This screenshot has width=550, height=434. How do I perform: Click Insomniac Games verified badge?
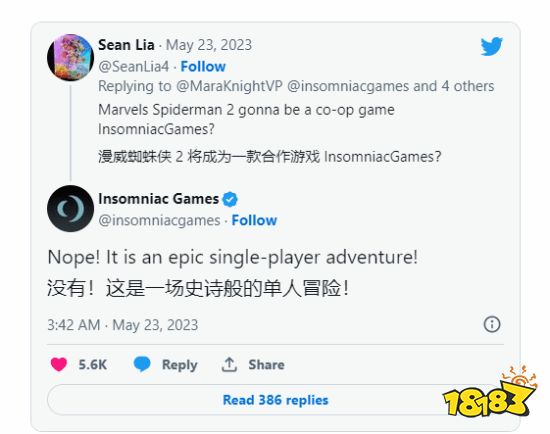(230, 199)
